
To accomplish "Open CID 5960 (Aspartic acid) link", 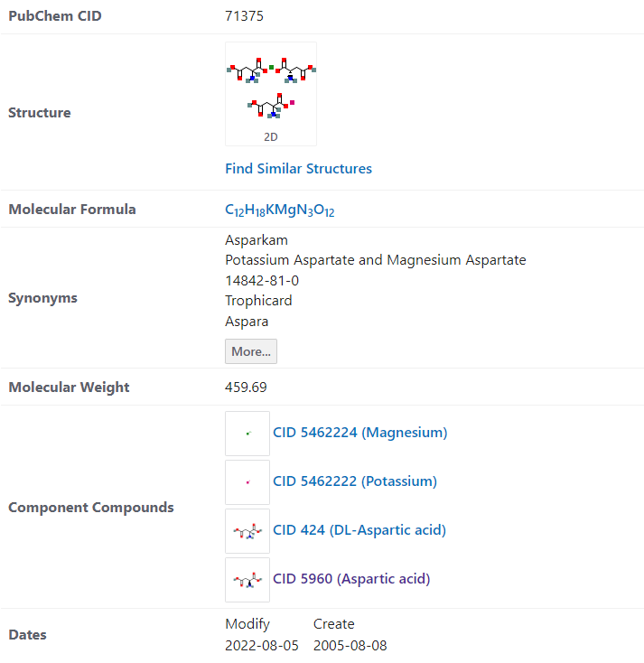I will pyautogui.click(x=351, y=579).
